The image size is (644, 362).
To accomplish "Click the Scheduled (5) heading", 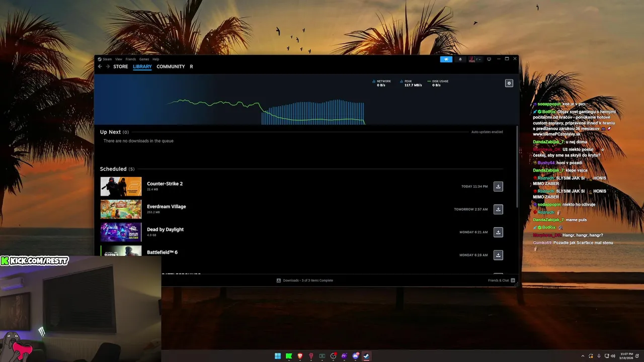I will click(x=117, y=169).
